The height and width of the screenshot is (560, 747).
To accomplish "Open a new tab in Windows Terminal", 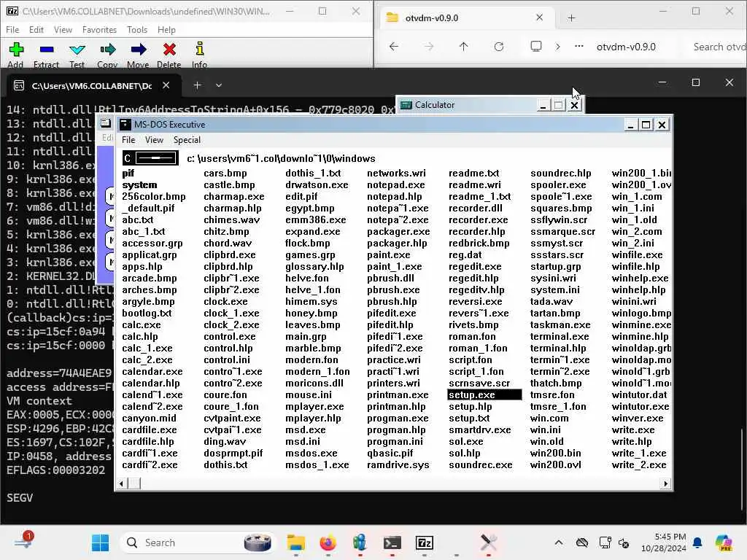I will [x=197, y=85].
